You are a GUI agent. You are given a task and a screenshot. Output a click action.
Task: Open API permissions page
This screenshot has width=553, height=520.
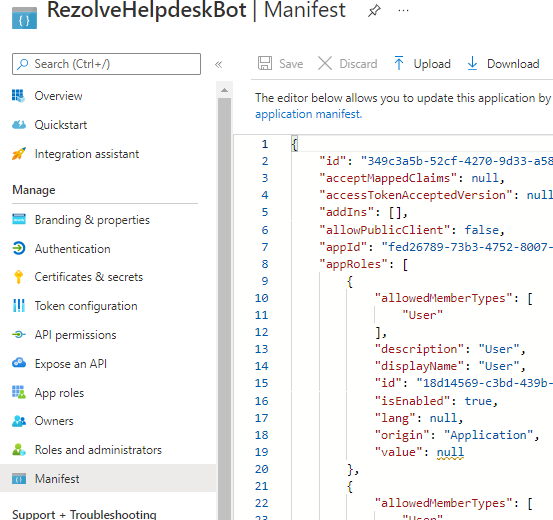coord(75,335)
